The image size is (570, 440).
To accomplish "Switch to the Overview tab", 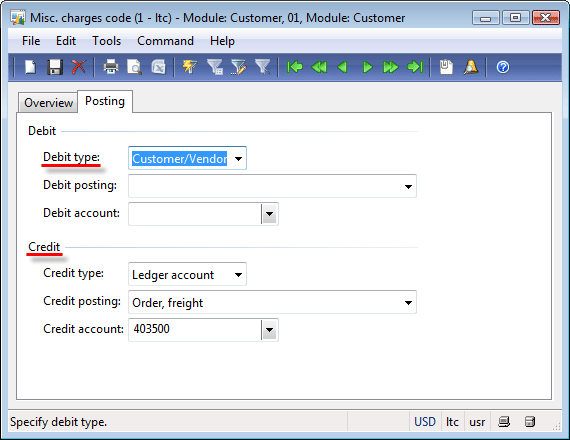I will click(x=48, y=103).
